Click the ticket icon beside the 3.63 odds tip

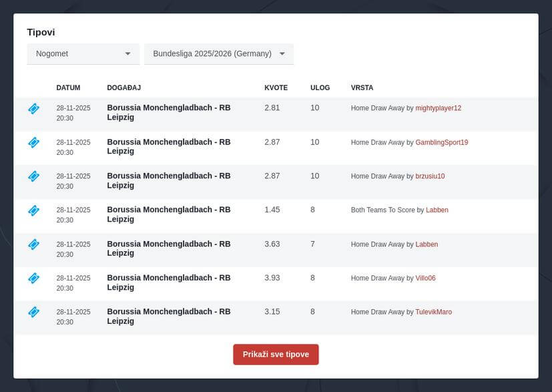click(34, 244)
